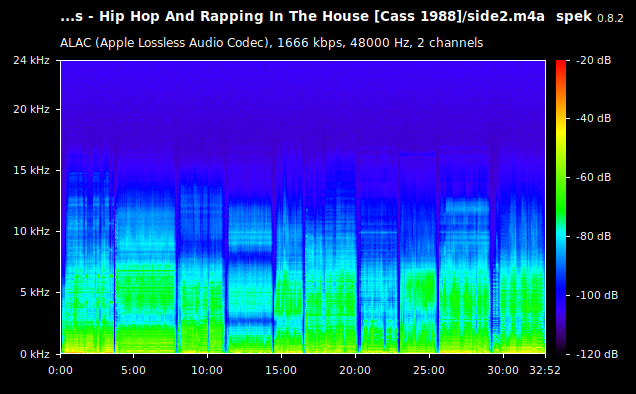Image resolution: width=636 pixels, height=394 pixels.
Task: Click the 0:00 time axis label
Action: [60, 370]
